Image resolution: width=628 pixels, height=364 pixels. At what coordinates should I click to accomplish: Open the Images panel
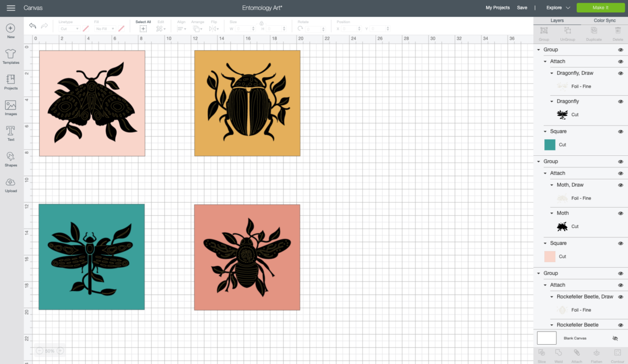[x=10, y=107]
